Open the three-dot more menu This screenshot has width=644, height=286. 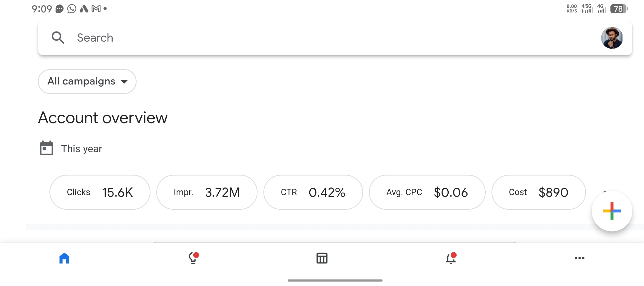579,258
